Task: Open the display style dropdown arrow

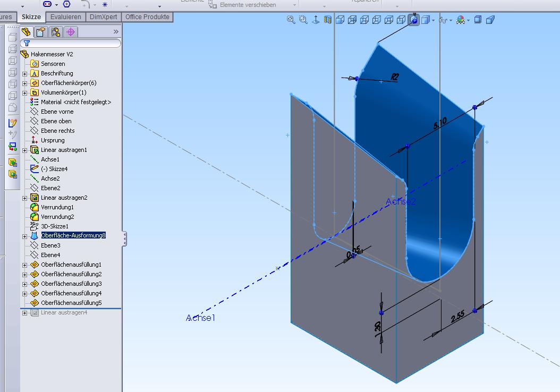Action: click(433, 20)
